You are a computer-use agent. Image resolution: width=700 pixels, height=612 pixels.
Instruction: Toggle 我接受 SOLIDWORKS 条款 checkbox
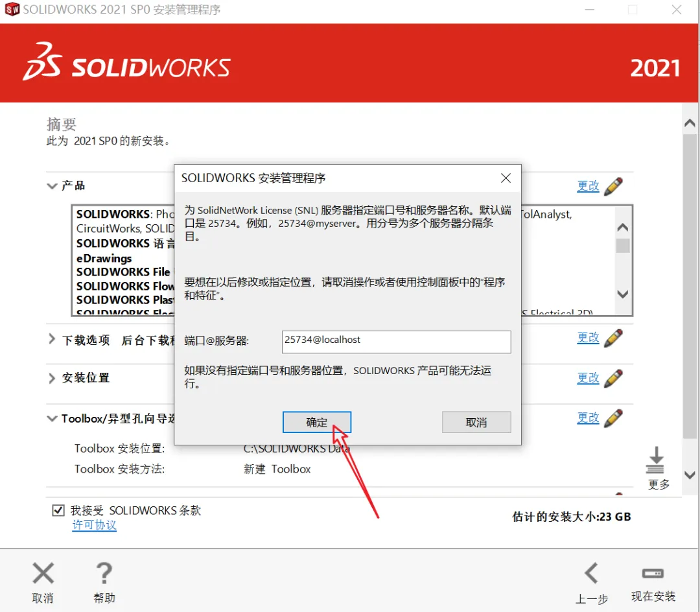(58, 510)
